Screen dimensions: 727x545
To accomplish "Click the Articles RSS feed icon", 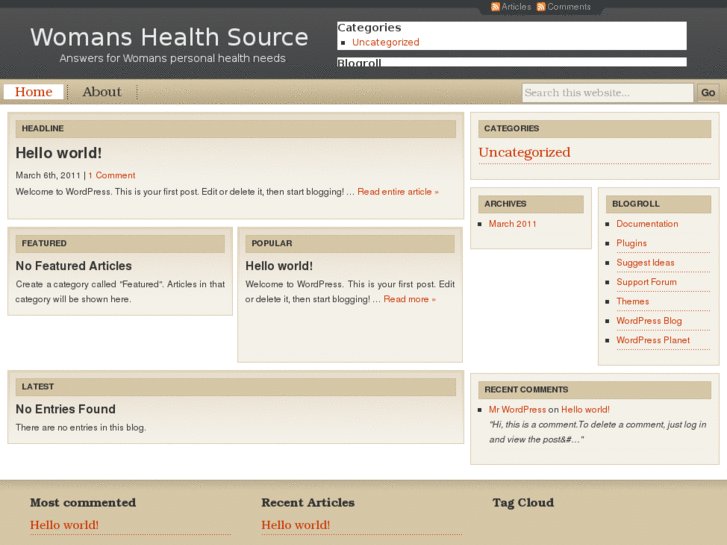I will 495,7.
